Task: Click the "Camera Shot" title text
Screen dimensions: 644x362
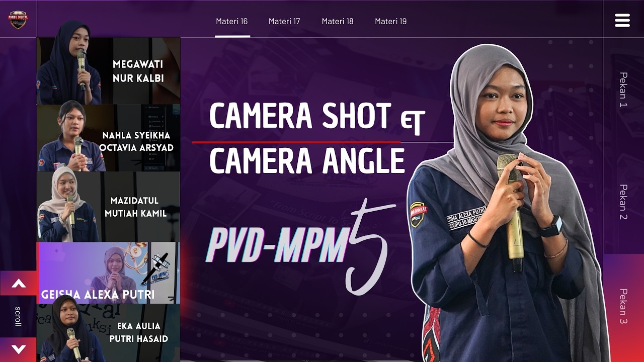Action: (300, 116)
